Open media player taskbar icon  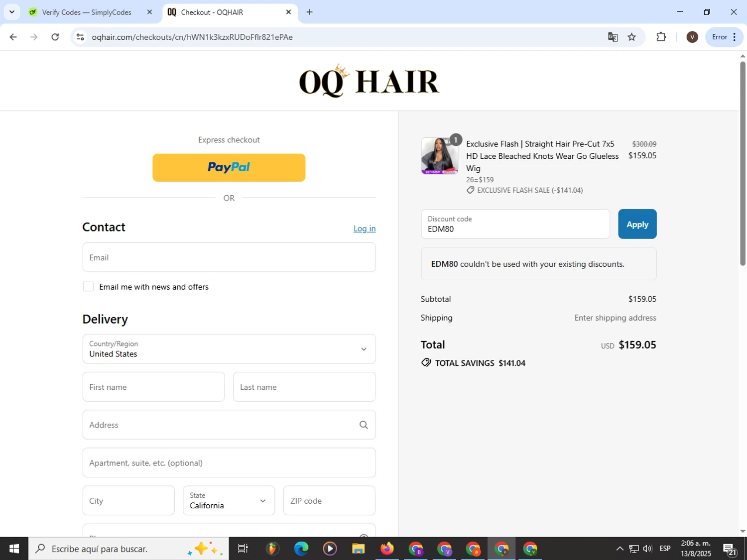coord(330,549)
